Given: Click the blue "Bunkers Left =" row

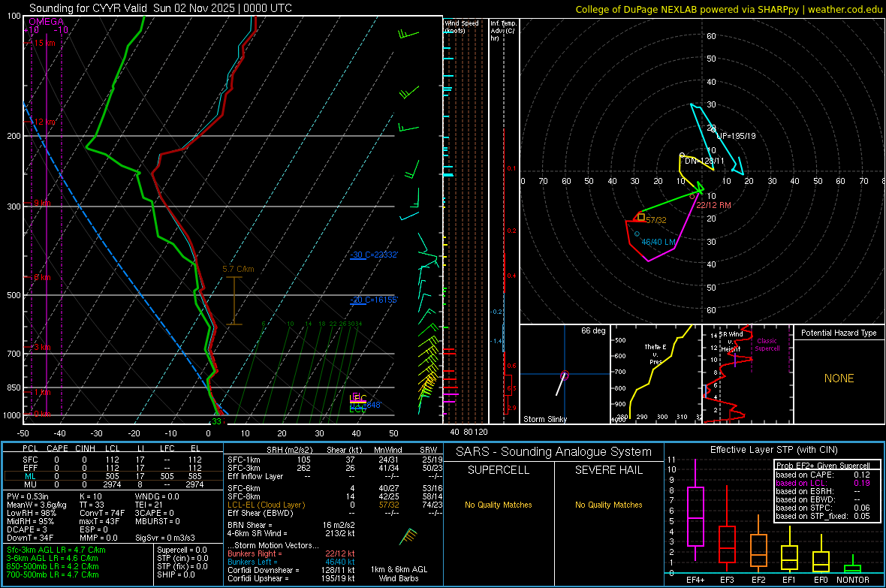Looking at the screenshot, I should click(291, 562).
